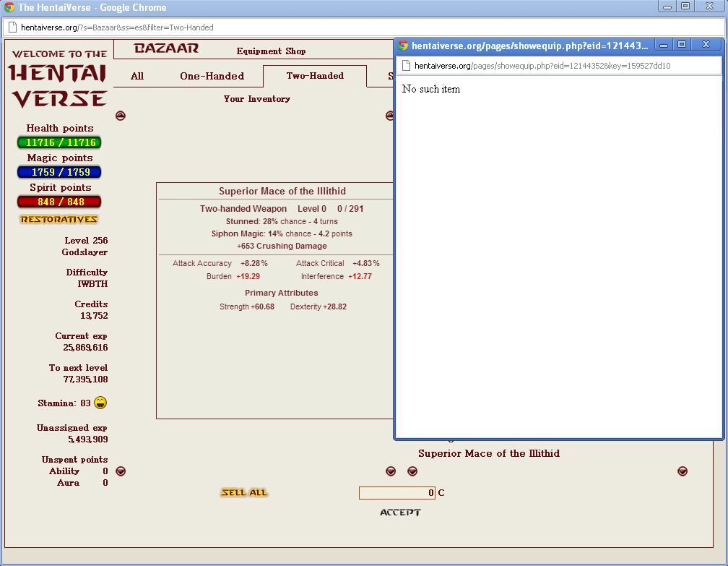The width and height of the screenshot is (728, 566).
Task: Select Superior Mace of the Illithid in the shop list
Action: 489,453
